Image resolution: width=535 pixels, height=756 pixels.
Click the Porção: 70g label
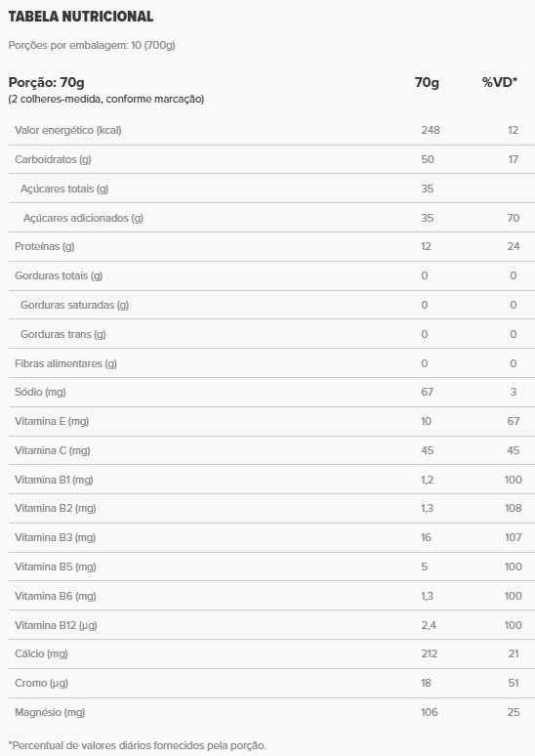[46, 82]
